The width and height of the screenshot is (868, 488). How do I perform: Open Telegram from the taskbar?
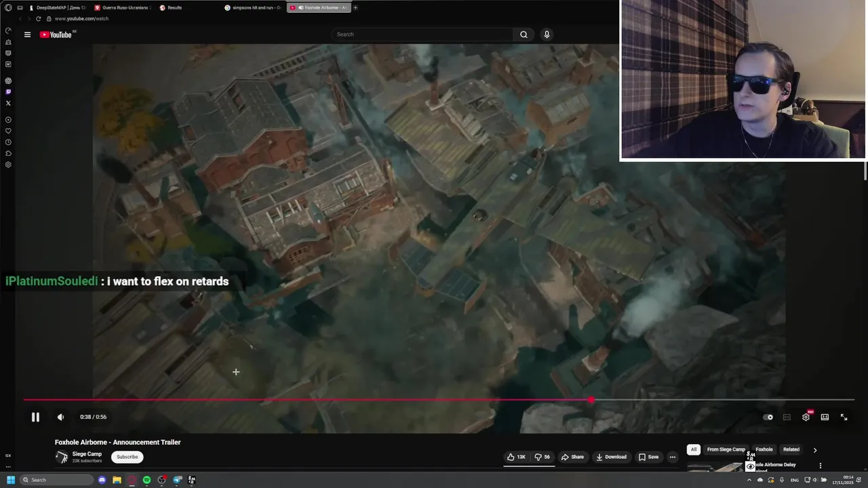[177, 480]
